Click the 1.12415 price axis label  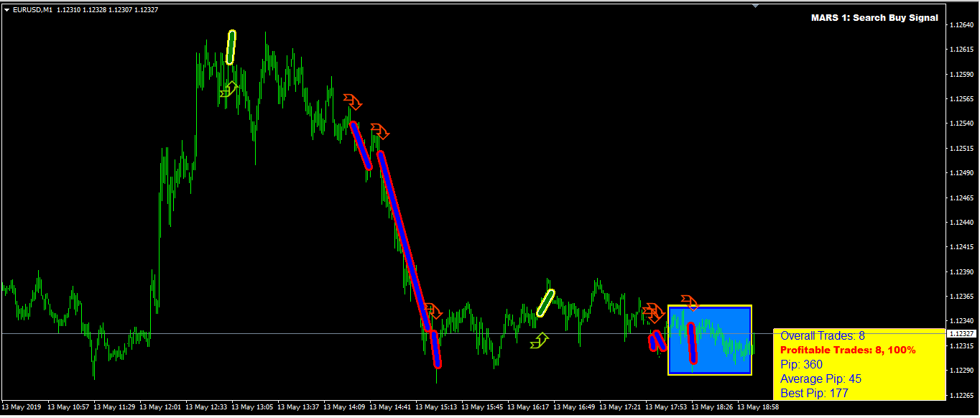961,247
